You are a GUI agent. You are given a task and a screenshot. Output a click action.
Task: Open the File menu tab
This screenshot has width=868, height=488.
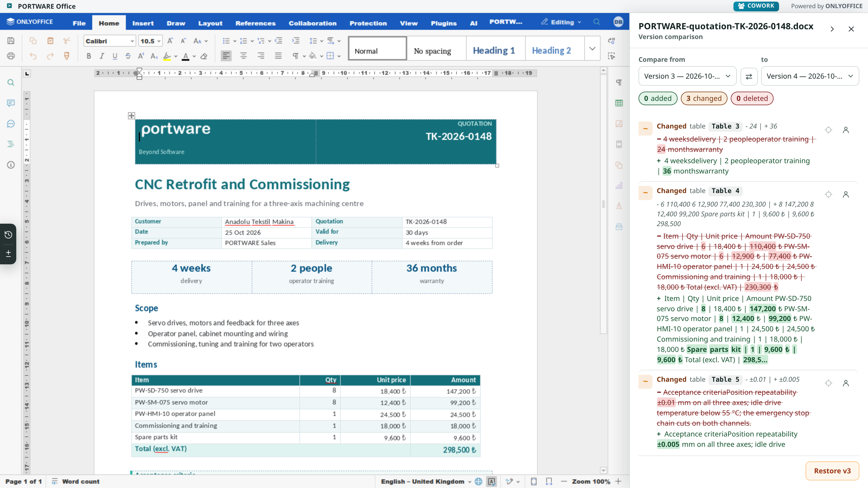[79, 23]
